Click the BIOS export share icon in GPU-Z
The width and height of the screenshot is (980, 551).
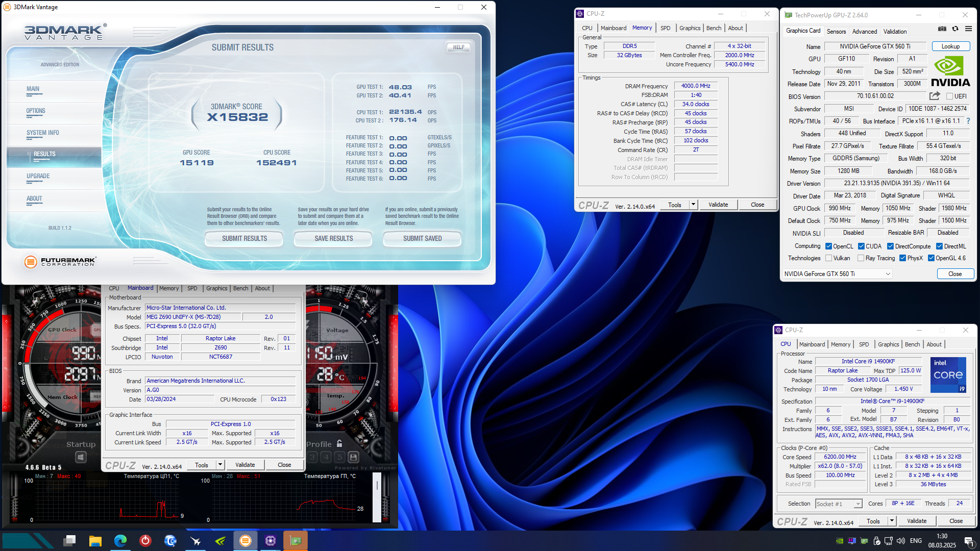click(x=935, y=96)
